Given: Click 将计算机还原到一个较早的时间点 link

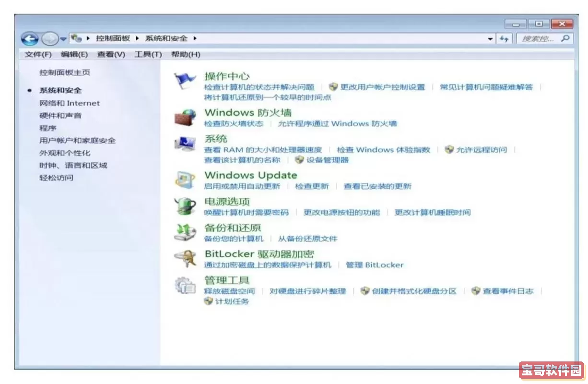Looking at the screenshot, I should click(x=268, y=97).
